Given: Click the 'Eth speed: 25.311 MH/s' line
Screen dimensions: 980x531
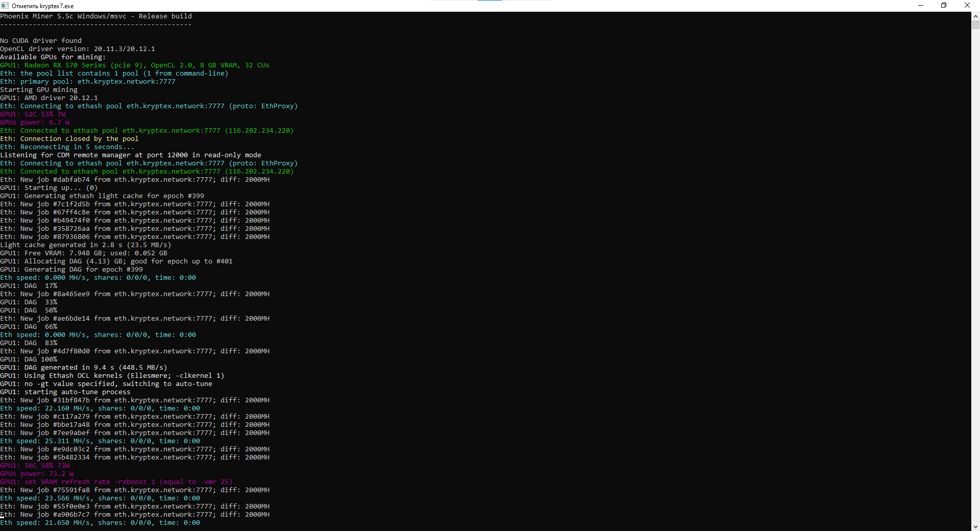Looking at the screenshot, I should tap(100, 441).
